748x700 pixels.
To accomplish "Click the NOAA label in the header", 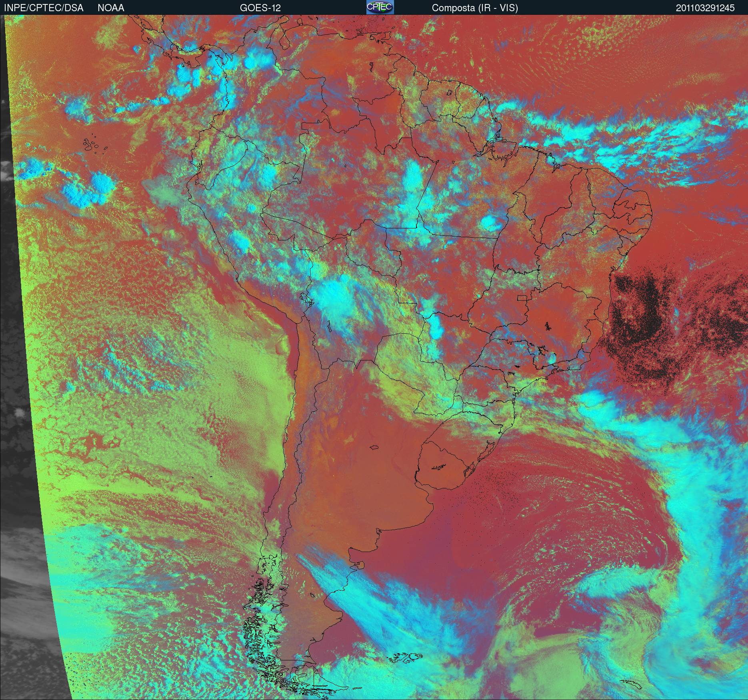I will tap(111, 8).
